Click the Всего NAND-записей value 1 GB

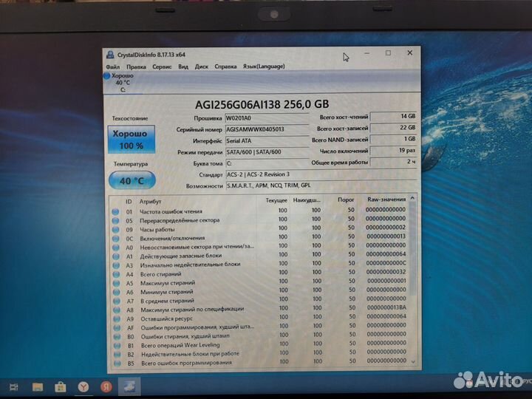click(x=393, y=139)
